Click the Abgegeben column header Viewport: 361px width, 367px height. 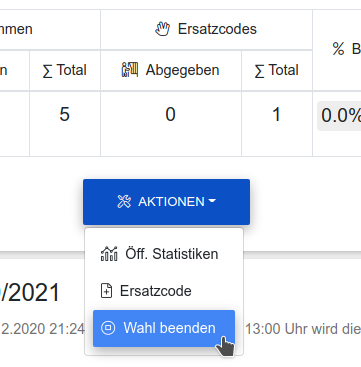point(171,70)
